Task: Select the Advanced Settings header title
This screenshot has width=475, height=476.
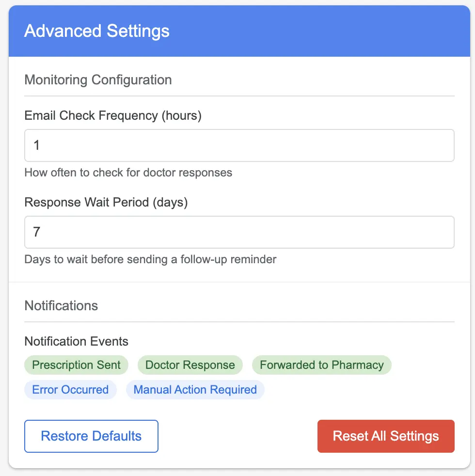Action: coord(97,31)
